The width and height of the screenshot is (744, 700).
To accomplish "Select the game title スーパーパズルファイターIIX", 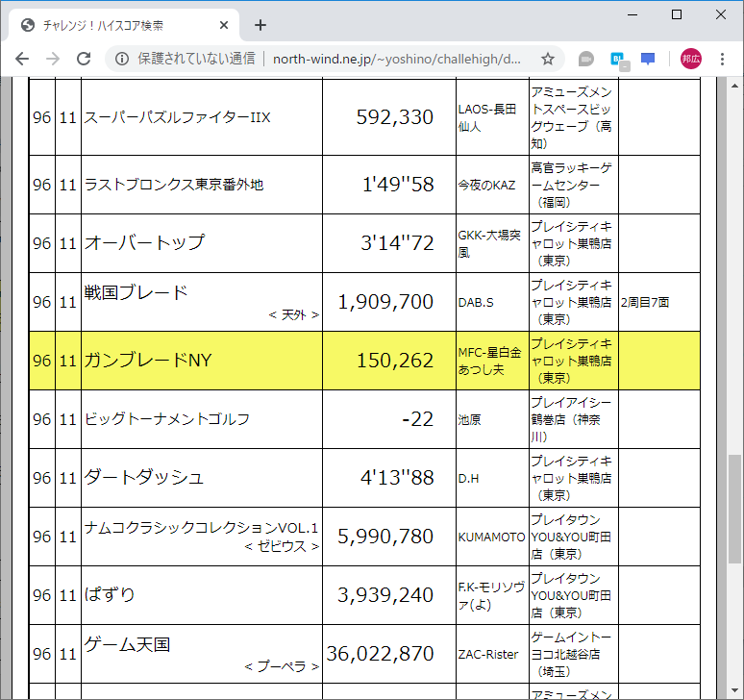I will point(177,117).
